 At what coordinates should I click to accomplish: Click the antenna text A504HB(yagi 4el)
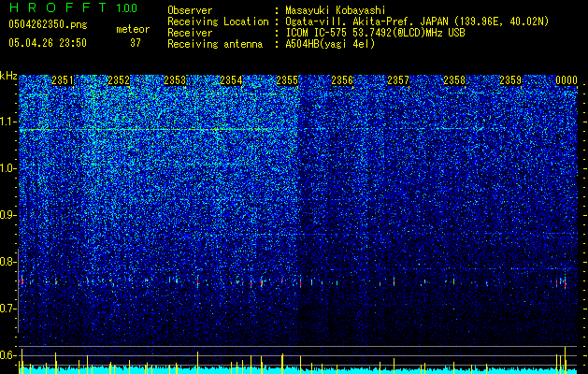[x=330, y=44]
